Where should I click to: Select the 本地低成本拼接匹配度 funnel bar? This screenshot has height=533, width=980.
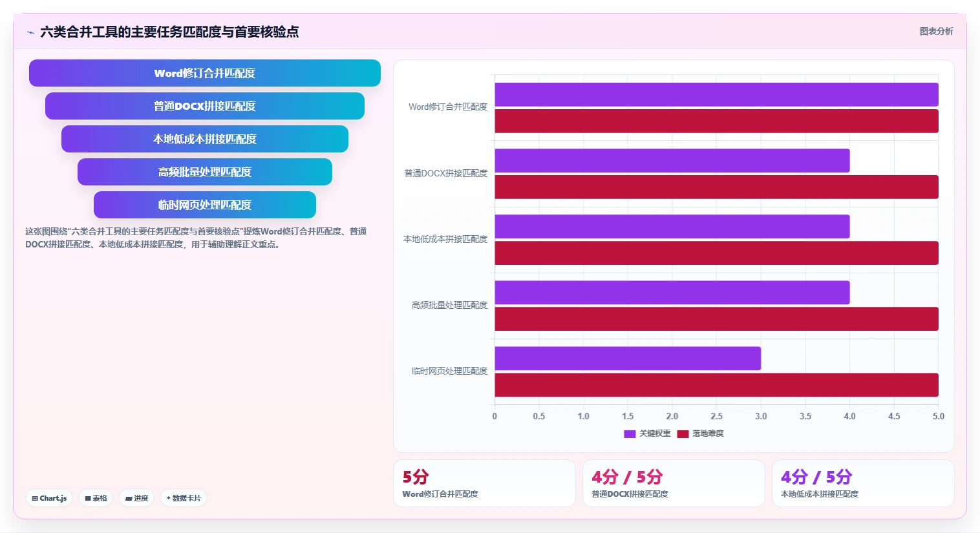205,139
